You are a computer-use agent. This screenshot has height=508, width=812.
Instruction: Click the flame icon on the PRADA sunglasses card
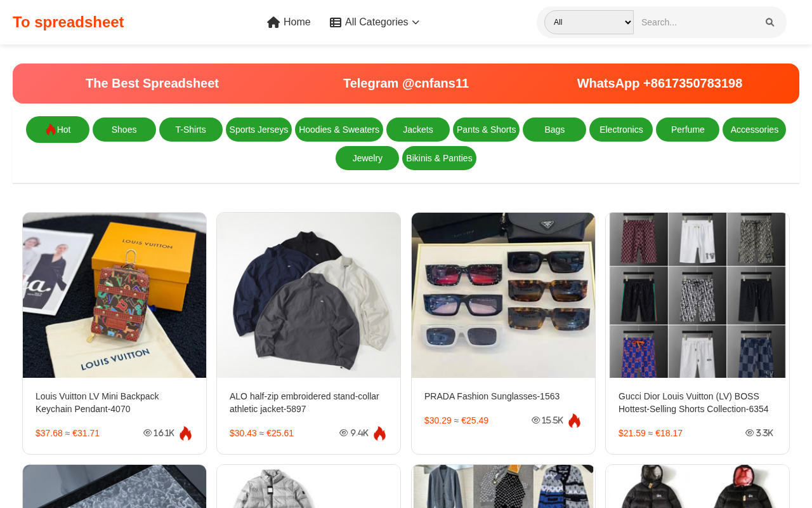[574, 421]
